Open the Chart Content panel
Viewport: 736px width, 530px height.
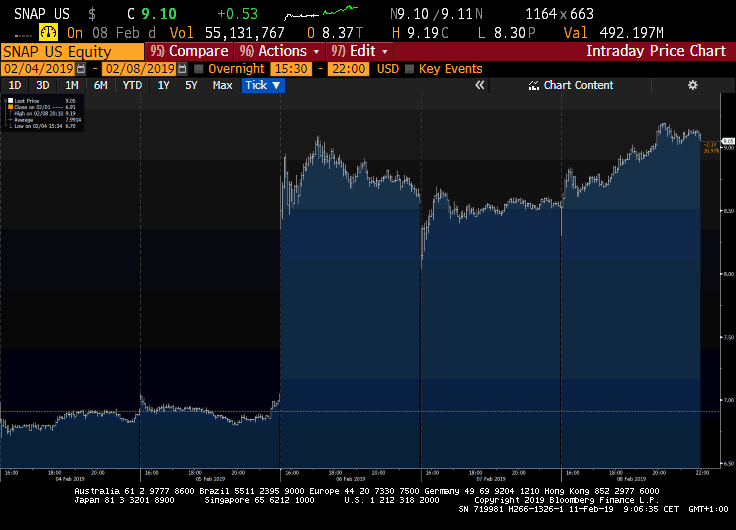571,85
